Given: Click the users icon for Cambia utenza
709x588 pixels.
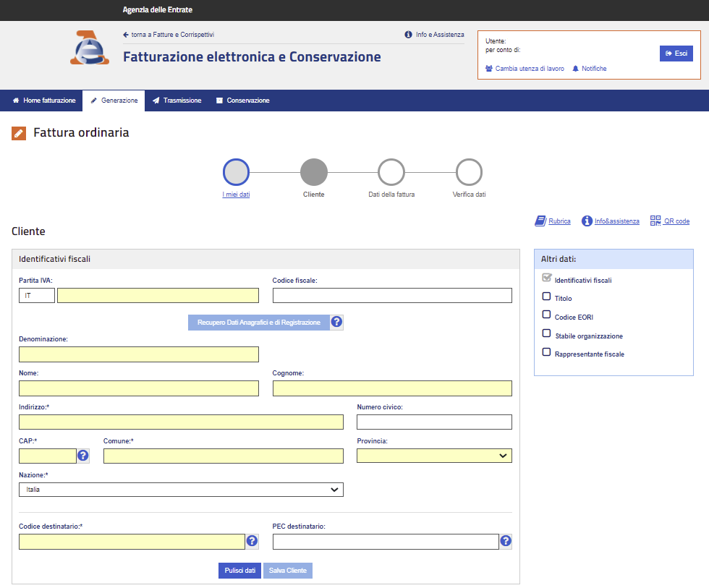Looking at the screenshot, I should [x=489, y=69].
